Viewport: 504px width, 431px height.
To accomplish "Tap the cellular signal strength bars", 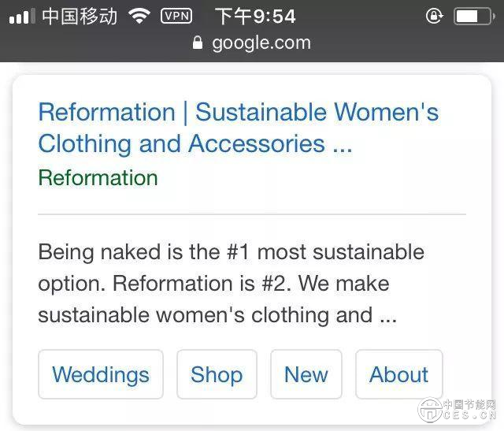I will pos(22,16).
